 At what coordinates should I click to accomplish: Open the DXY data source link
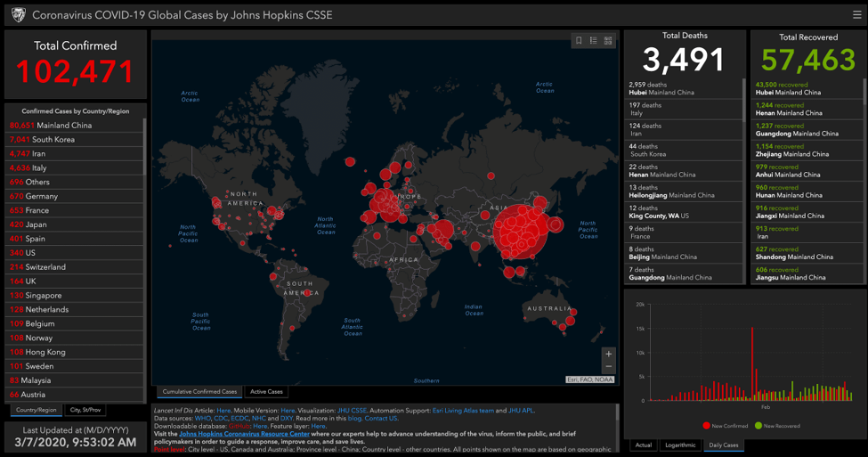pyautogui.click(x=286, y=418)
